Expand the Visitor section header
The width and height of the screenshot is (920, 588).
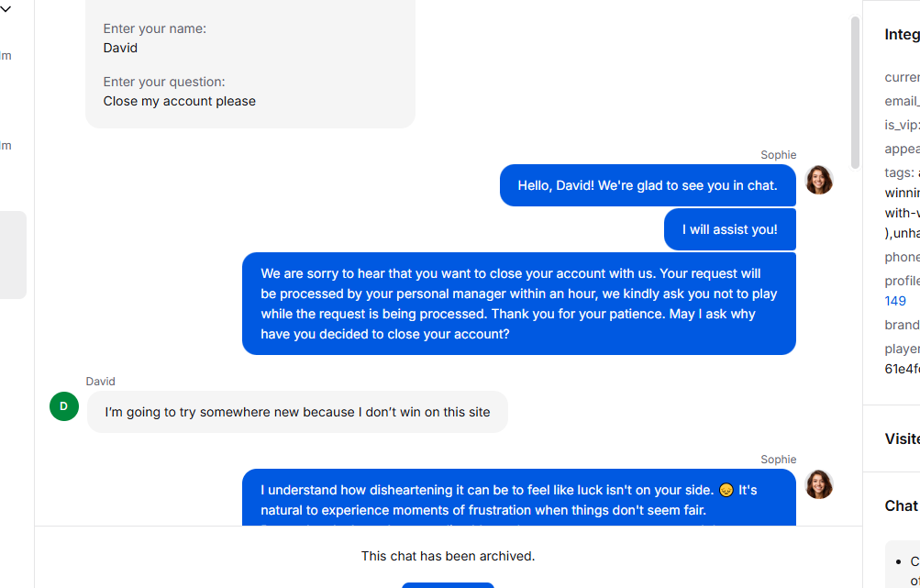902,438
